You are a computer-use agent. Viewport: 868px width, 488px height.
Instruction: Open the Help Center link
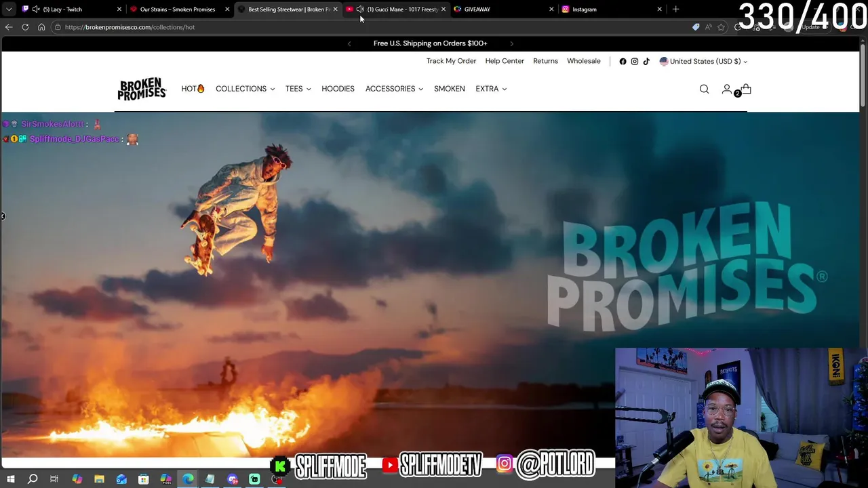pos(505,61)
